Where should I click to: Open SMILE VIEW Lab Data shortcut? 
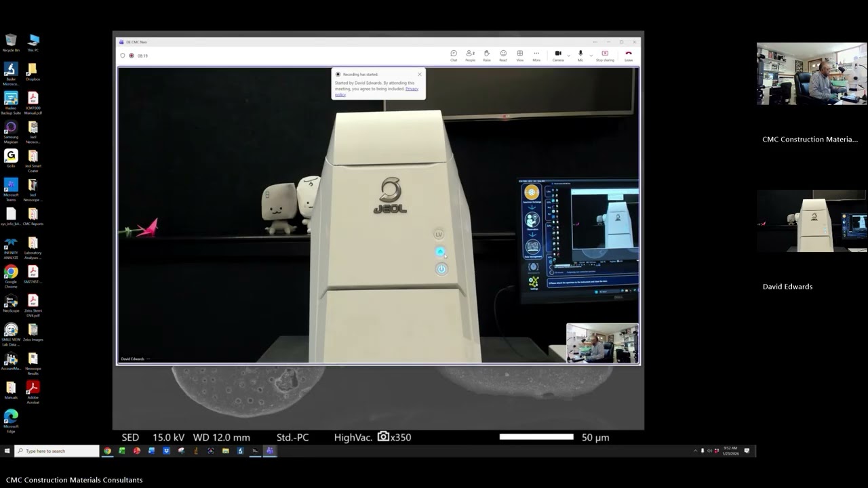tap(11, 335)
